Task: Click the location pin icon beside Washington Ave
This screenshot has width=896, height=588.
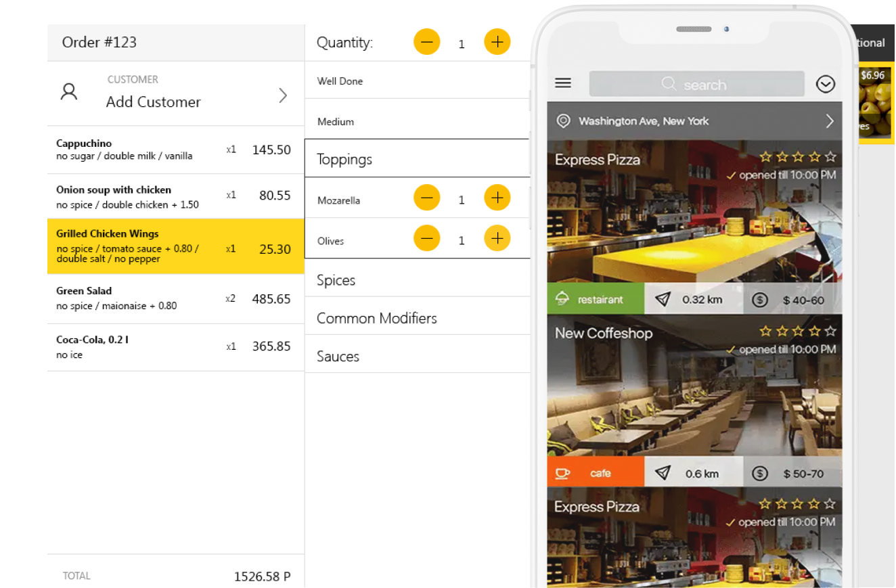Action: pos(563,121)
